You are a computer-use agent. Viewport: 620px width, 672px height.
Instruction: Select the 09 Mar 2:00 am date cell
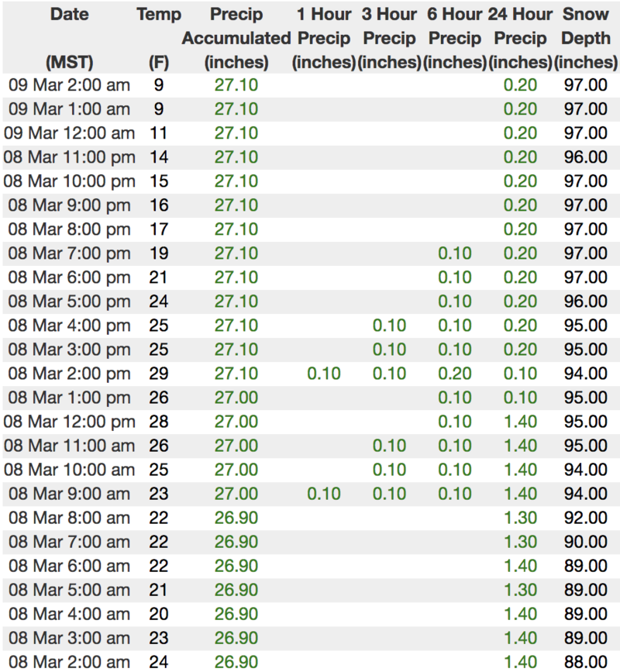[68, 84]
